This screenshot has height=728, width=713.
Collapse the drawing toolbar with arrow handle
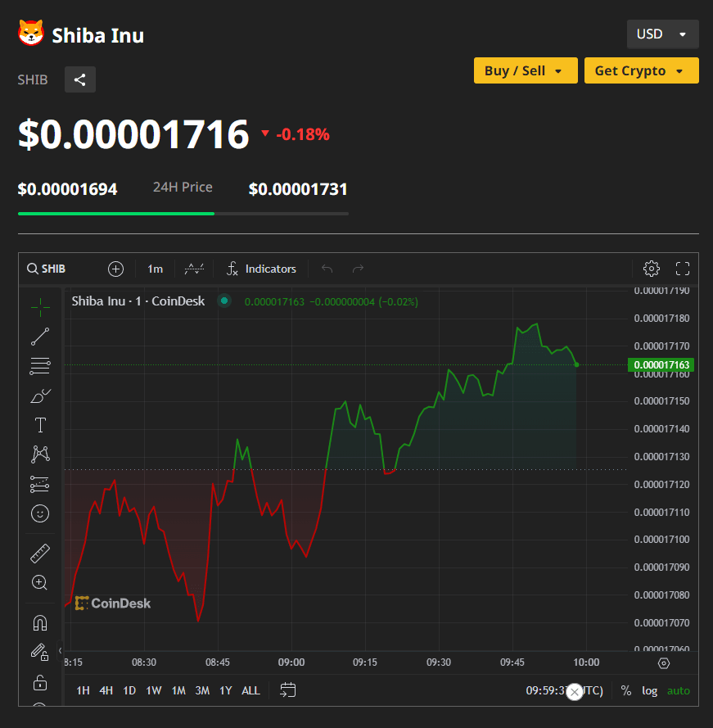pos(60,650)
